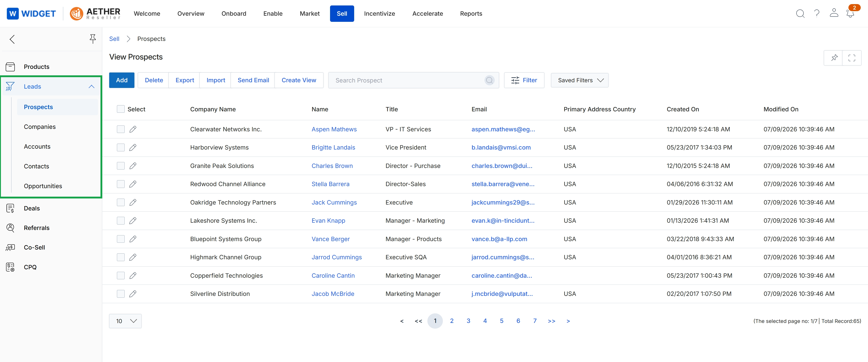Switch to the Reports tab
The height and width of the screenshot is (362, 868).
click(471, 13)
